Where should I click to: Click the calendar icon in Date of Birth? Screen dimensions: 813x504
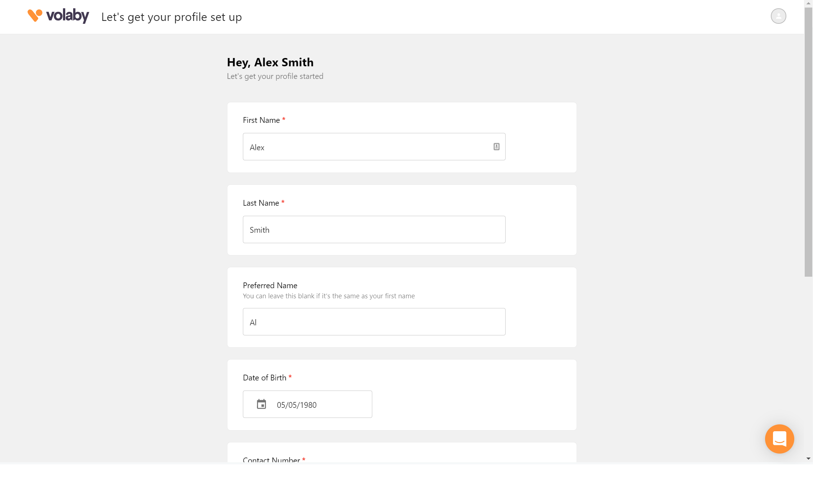(x=262, y=404)
